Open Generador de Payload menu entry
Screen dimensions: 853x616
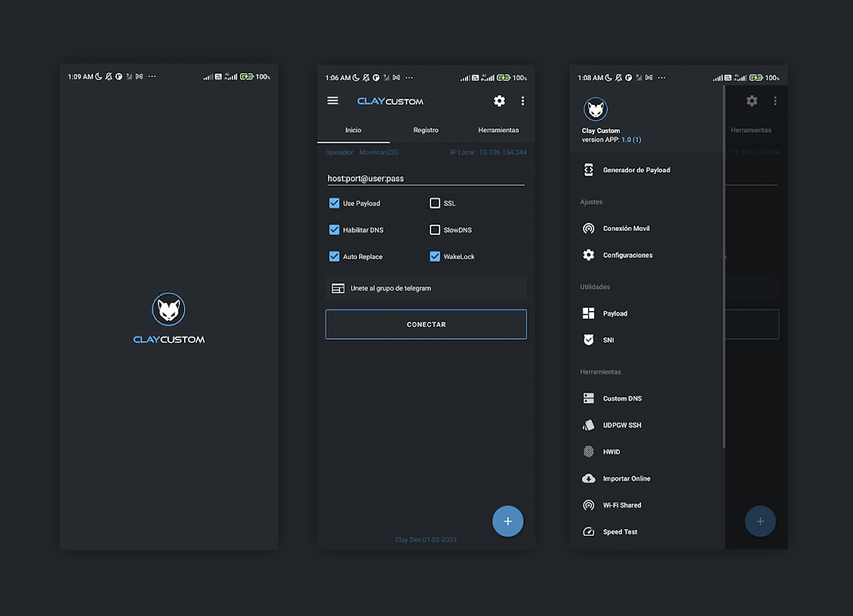pyautogui.click(x=647, y=169)
